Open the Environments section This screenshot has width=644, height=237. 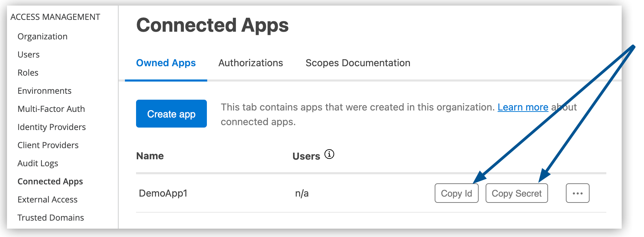[44, 91]
